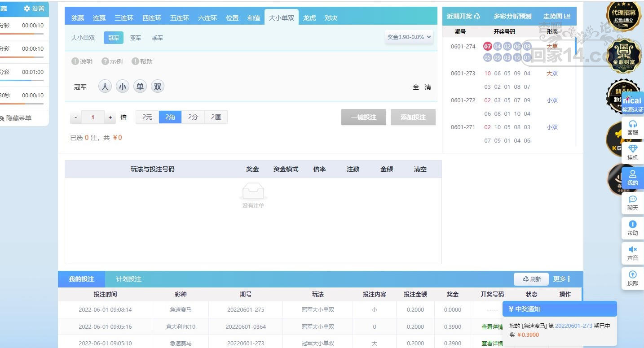
Task: Click the multiplier input field showing 1
Action: click(93, 117)
